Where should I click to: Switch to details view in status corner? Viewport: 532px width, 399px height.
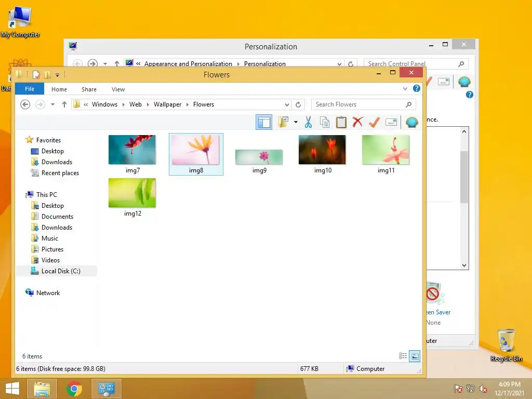pos(403,356)
